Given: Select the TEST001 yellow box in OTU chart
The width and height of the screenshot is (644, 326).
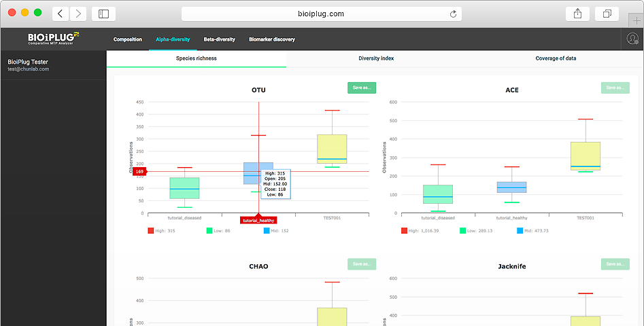Looking at the screenshot, I should tap(332, 149).
